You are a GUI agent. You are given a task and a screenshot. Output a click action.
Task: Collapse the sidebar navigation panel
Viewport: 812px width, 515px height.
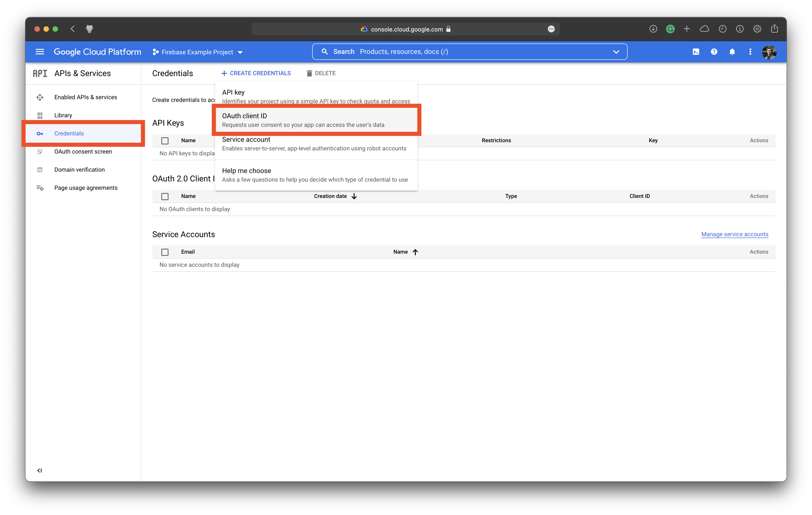pyautogui.click(x=39, y=471)
